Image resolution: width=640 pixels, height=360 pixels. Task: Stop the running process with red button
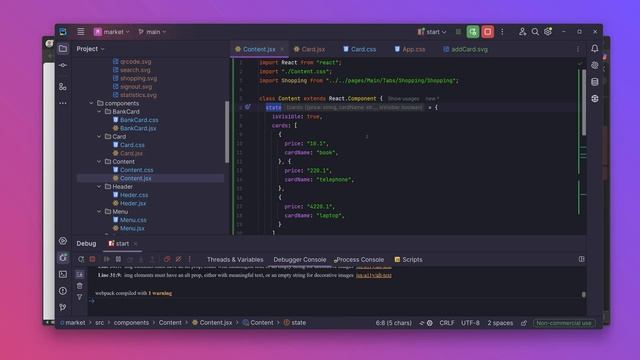487,31
